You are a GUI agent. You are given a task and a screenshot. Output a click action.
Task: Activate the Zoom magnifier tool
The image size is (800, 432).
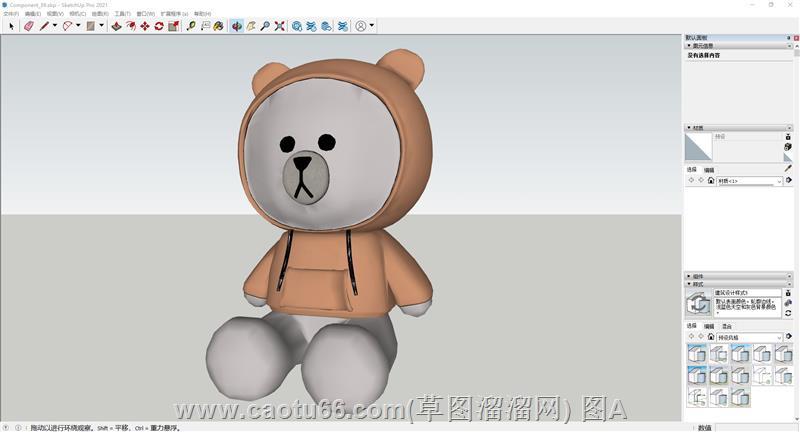(x=265, y=26)
